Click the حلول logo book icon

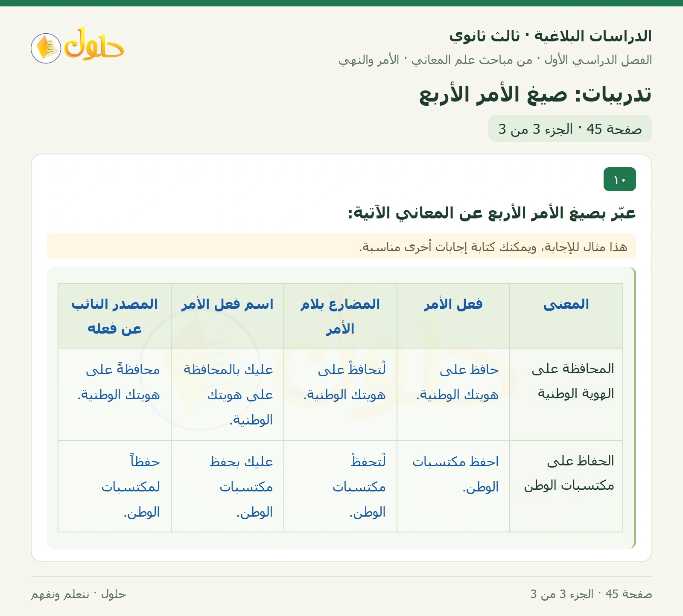point(46,48)
